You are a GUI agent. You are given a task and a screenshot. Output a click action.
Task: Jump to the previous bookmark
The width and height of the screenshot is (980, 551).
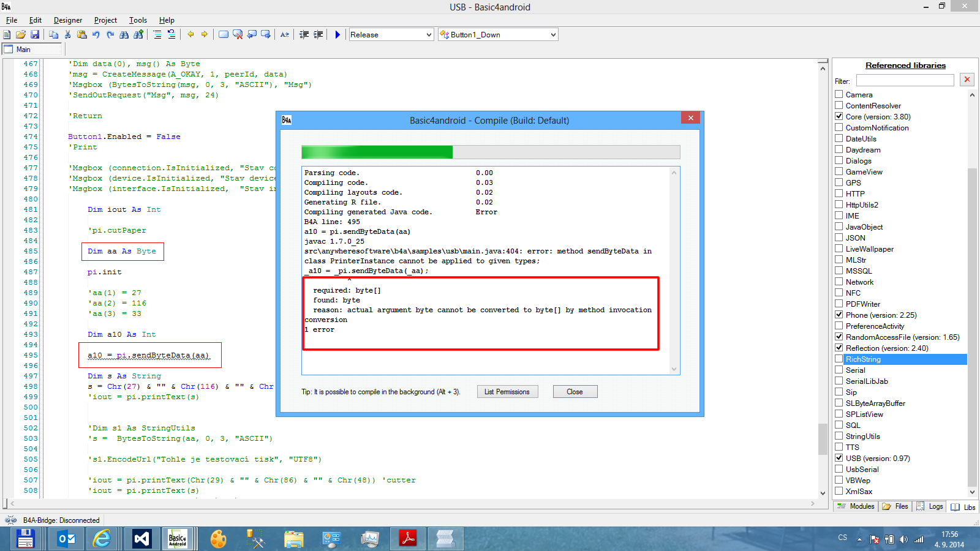point(252,35)
